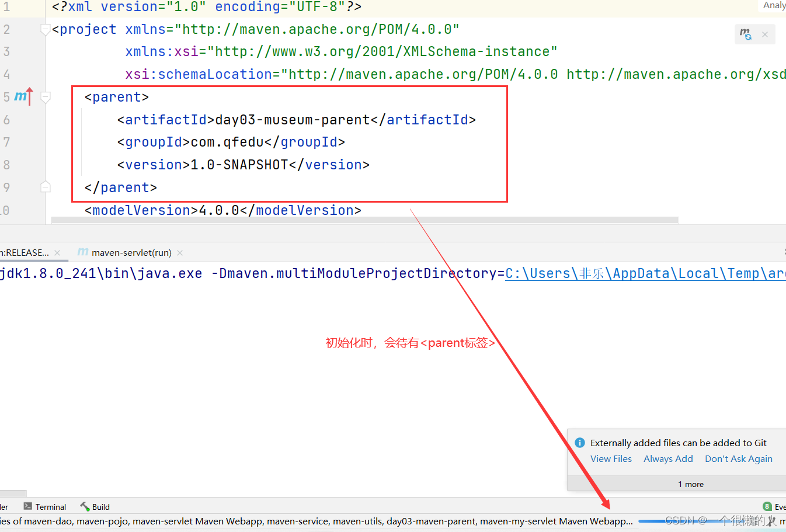Image resolution: width=786 pixels, height=532 pixels.
Task: Click the Build hammer icon
Action: click(85, 507)
